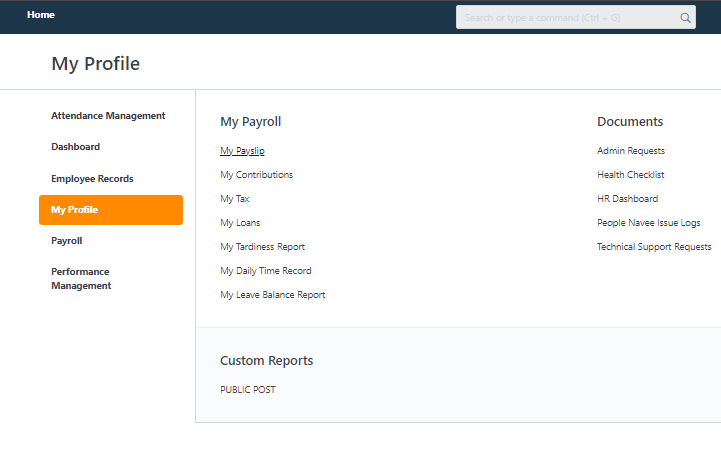Open My Leave Balance Report
721x473 pixels.
[x=272, y=295]
